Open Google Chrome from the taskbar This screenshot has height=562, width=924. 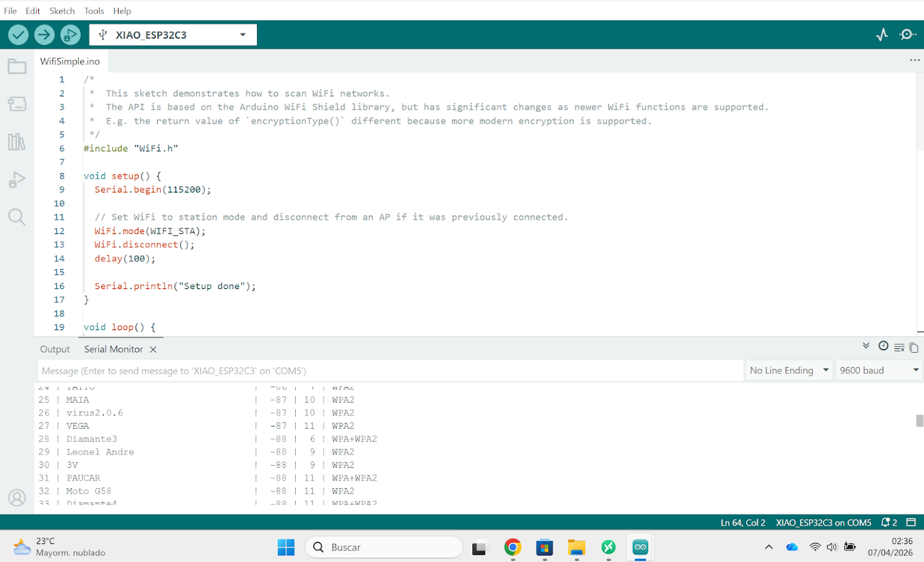pyautogui.click(x=512, y=547)
